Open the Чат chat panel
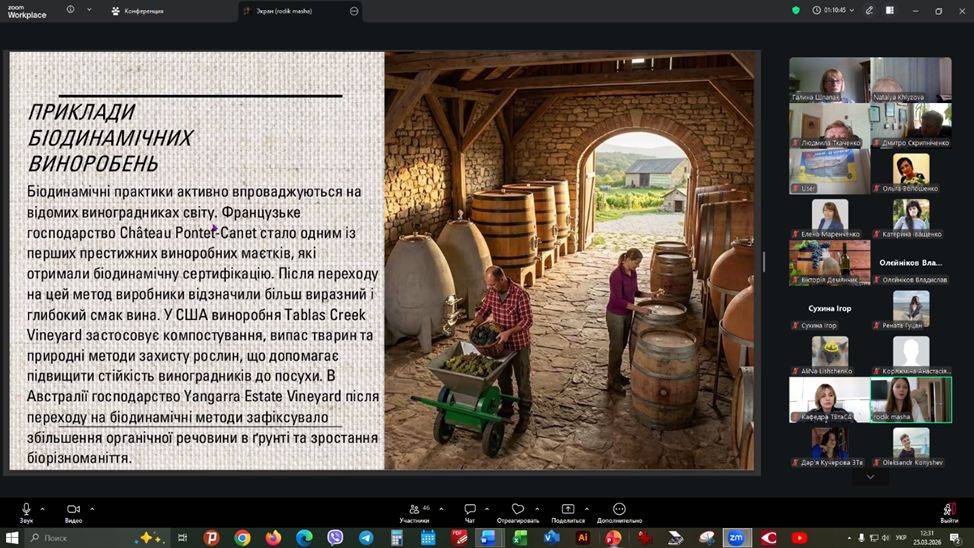Image resolution: width=974 pixels, height=548 pixels. click(x=469, y=511)
